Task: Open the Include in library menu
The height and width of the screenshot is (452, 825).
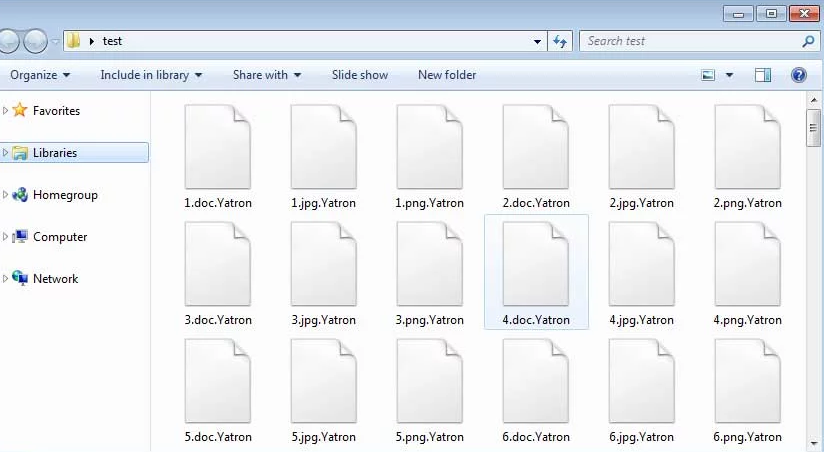Action: (x=151, y=75)
